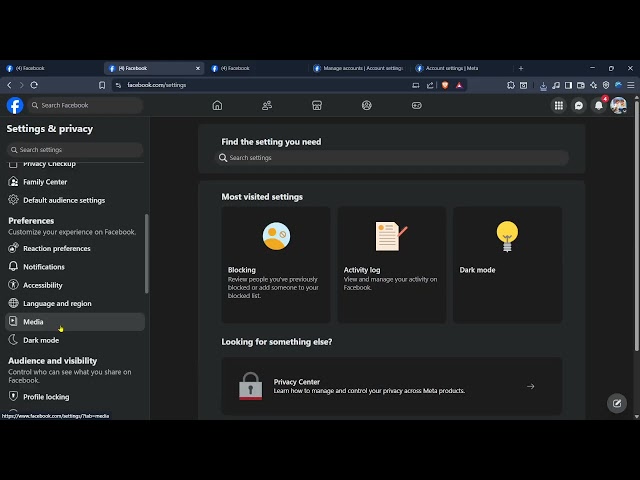Open the notifications bell icon
Viewport: 640px width, 480px height.
(x=599, y=105)
